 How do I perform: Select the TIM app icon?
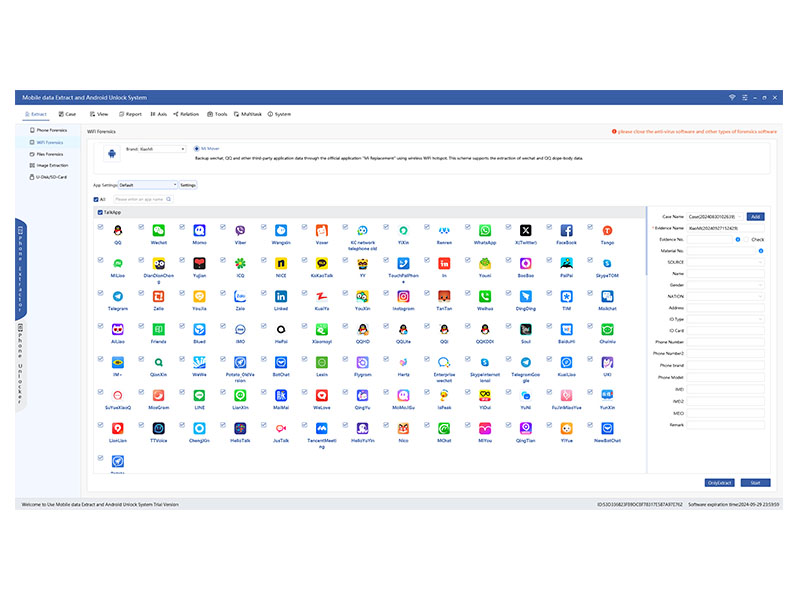coord(566,296)
